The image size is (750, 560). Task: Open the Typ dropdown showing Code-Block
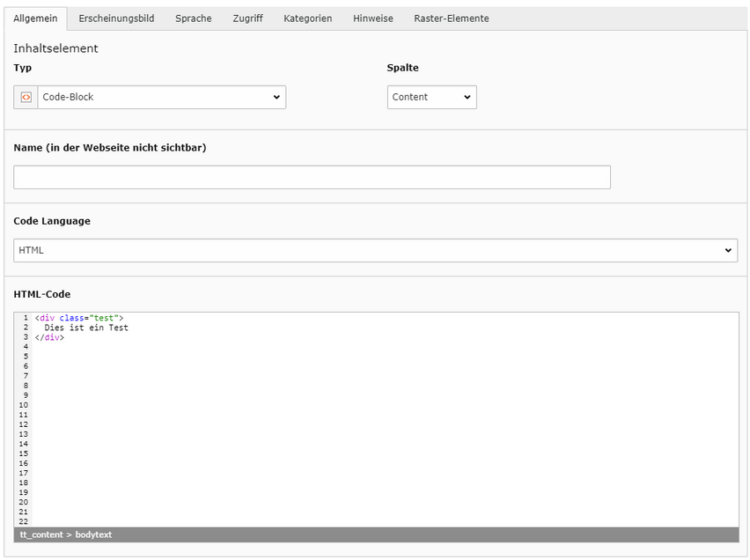pyautogui.click(x=161, y=98)
